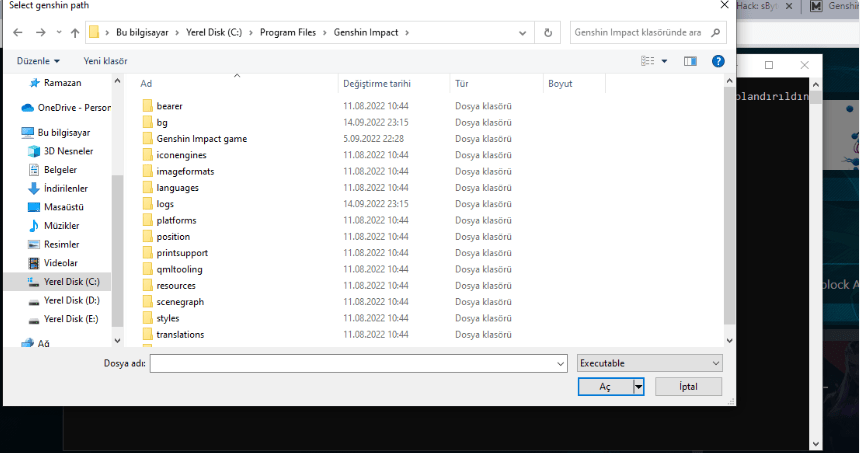Click the Aç button
The image size is (860, 453).
(x=605, y=387)
